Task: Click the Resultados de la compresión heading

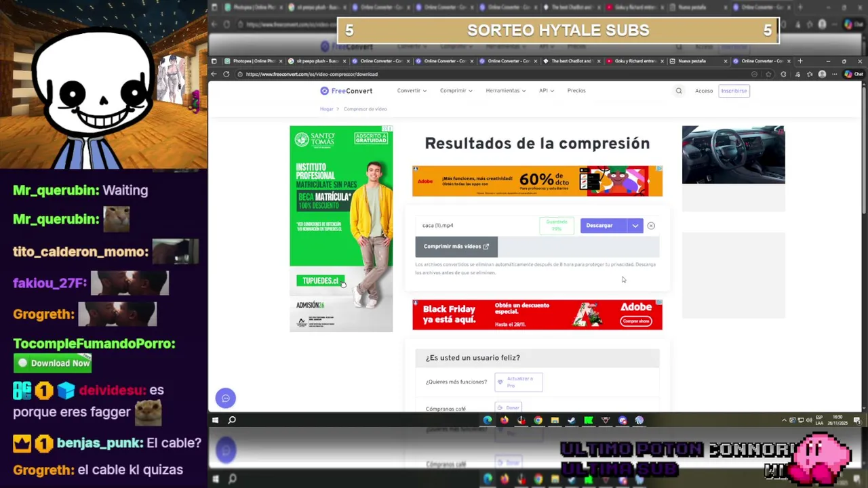Action: pos(537,144)
